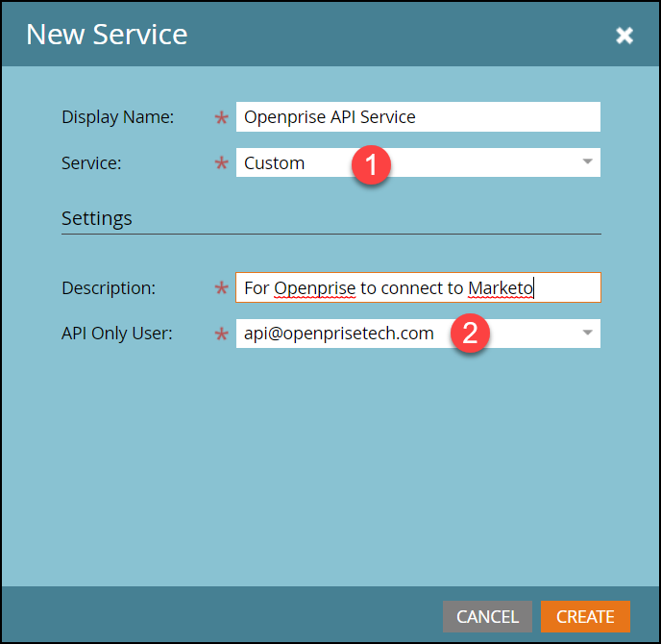The height and width of the screenshot is (644, 661).
Task: Click the 'New Service' dialog title
Action: click(107, 36)
